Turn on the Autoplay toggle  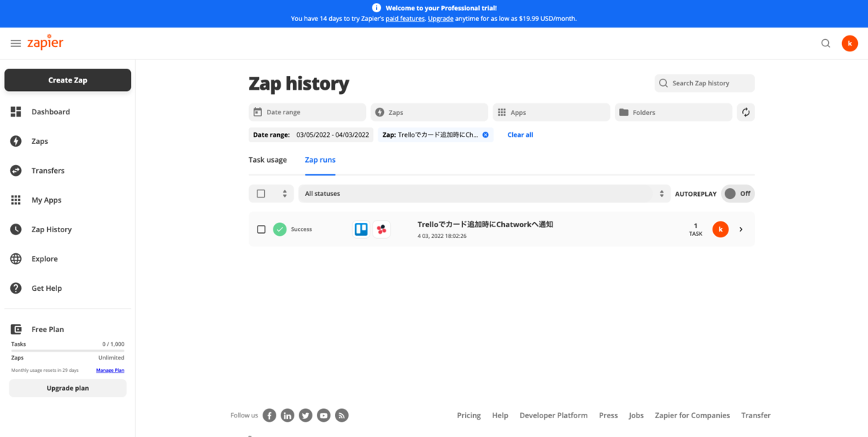[x=737, y=193]
